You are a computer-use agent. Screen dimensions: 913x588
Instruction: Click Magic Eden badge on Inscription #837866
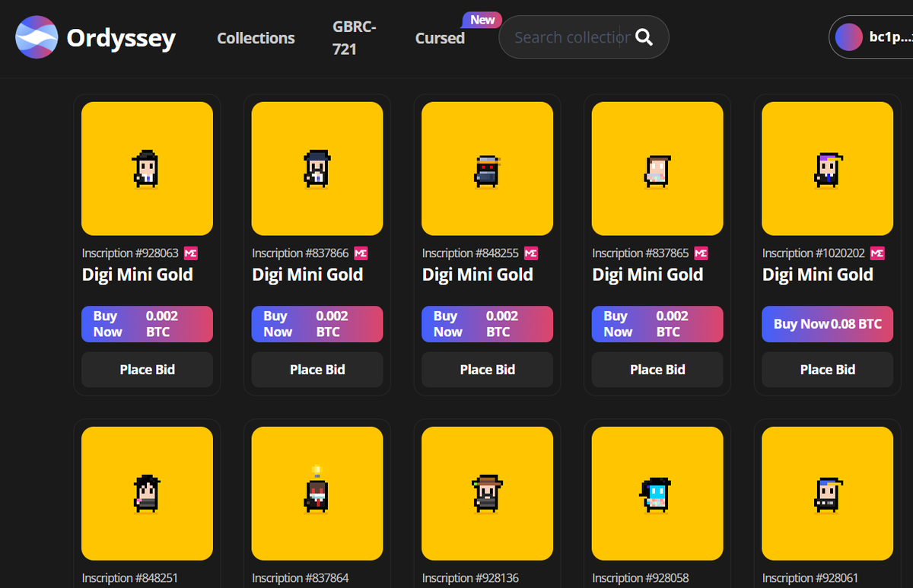click(361, 253)
